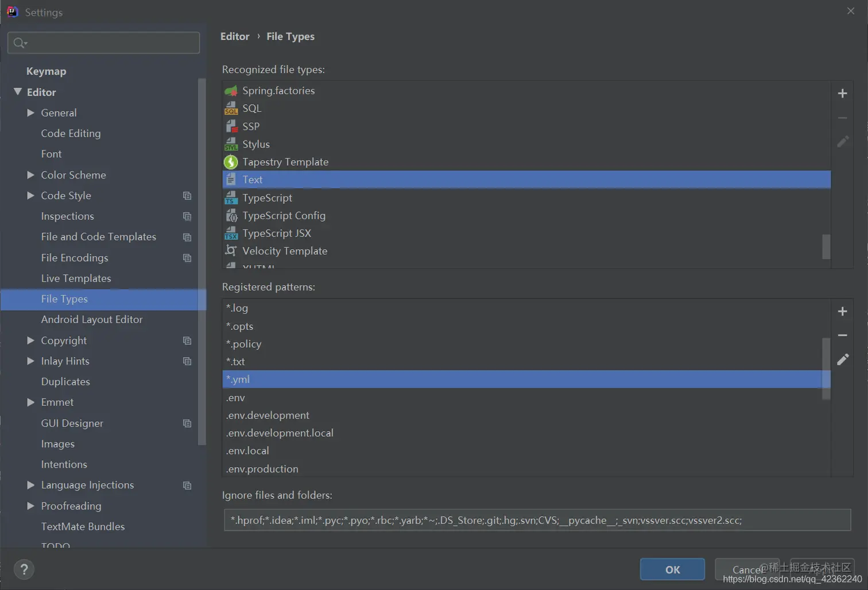Expand the Color Scheme section
The height and width of the screenshot is (590, 868).
point(30,175)
